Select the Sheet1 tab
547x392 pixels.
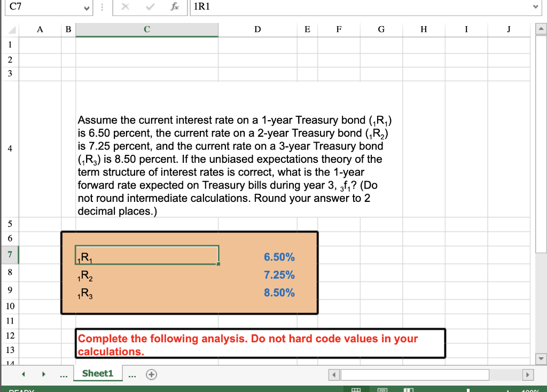[x=98, y=373]
